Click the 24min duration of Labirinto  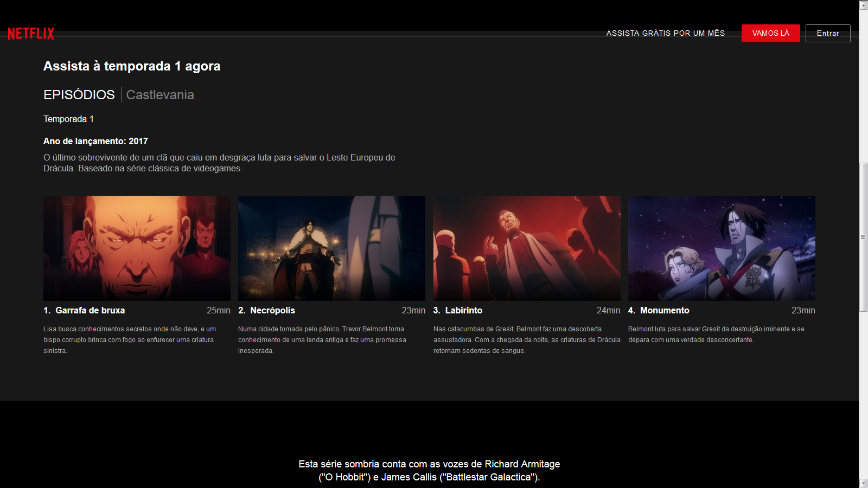point(608,310)
